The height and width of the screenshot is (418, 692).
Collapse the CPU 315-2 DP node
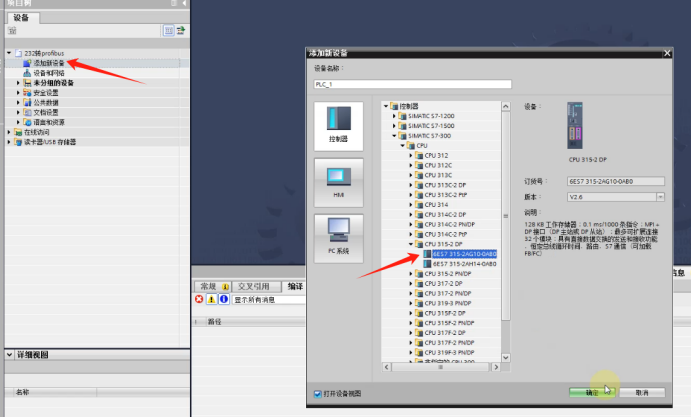(411, 244)
